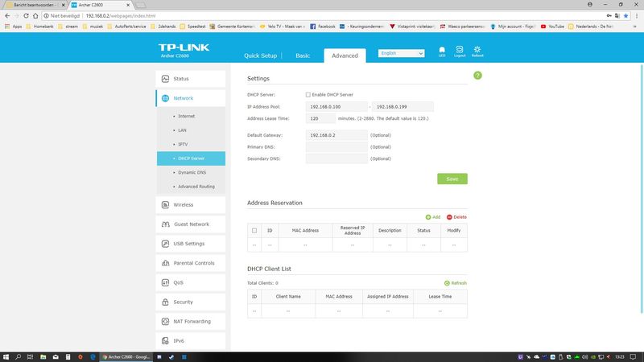Click the Lease Time column header
Viewport: 644px width, 362px height.
[440, 297]
